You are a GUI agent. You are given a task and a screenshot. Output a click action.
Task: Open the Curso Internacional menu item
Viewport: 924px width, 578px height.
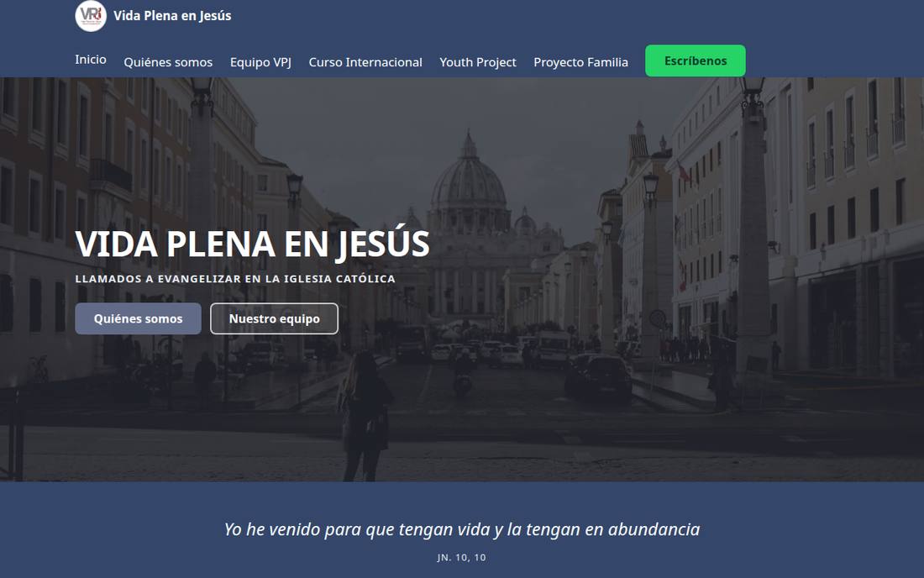click(365, 62)
